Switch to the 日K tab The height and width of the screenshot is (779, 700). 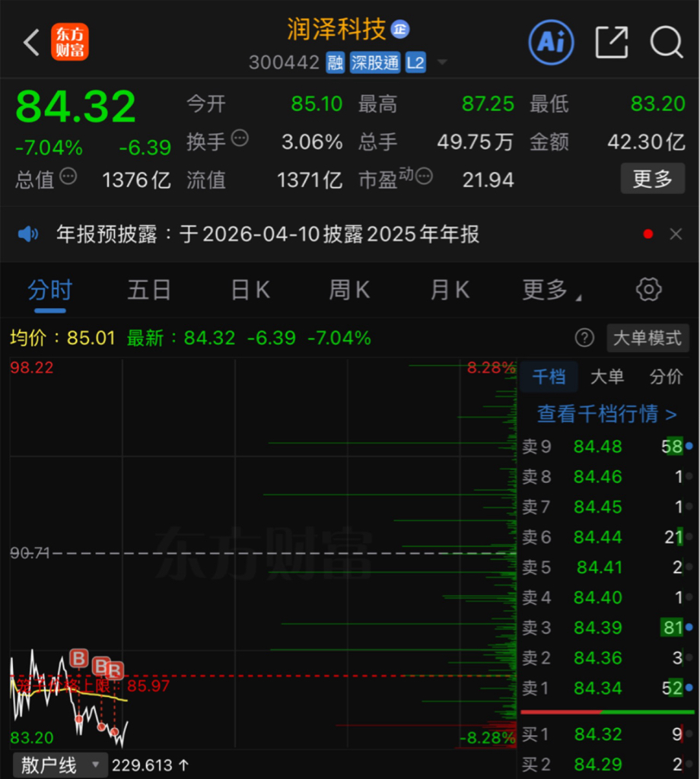(250, 290)
